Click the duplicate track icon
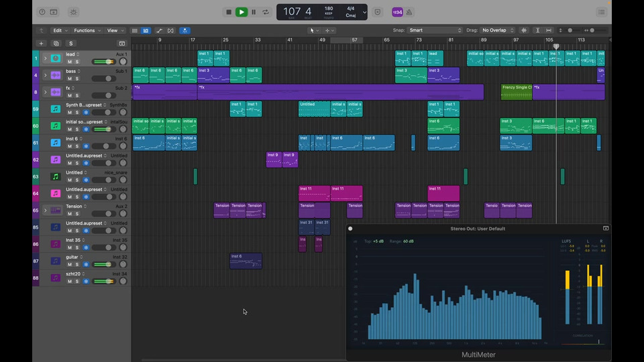 [56, 44]
